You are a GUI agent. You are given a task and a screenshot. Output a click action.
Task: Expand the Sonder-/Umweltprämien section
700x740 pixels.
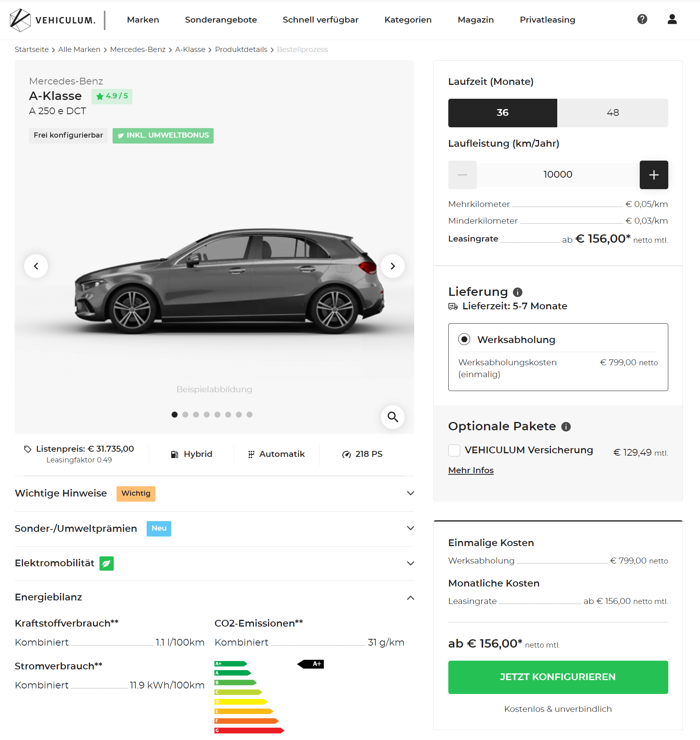click(x=214, y=529)
